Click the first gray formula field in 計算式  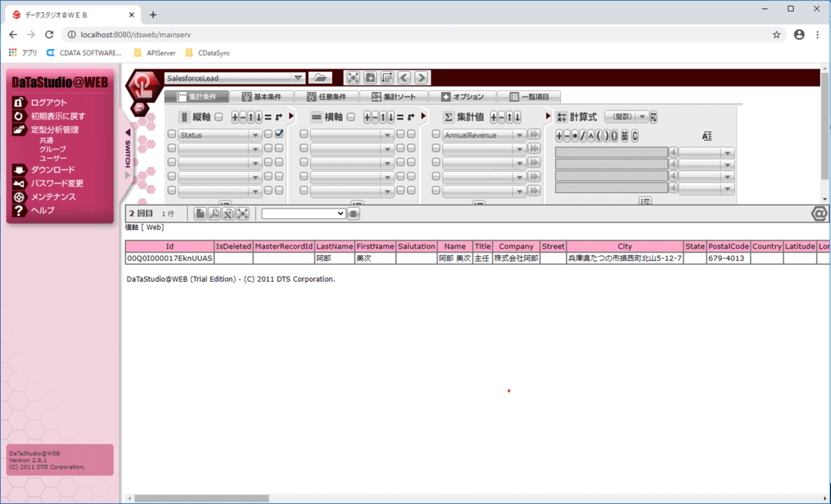[x=611, y=152]
